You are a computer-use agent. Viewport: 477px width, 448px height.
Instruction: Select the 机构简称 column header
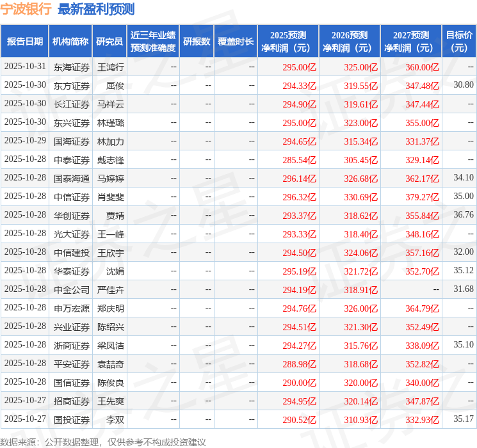70,42
